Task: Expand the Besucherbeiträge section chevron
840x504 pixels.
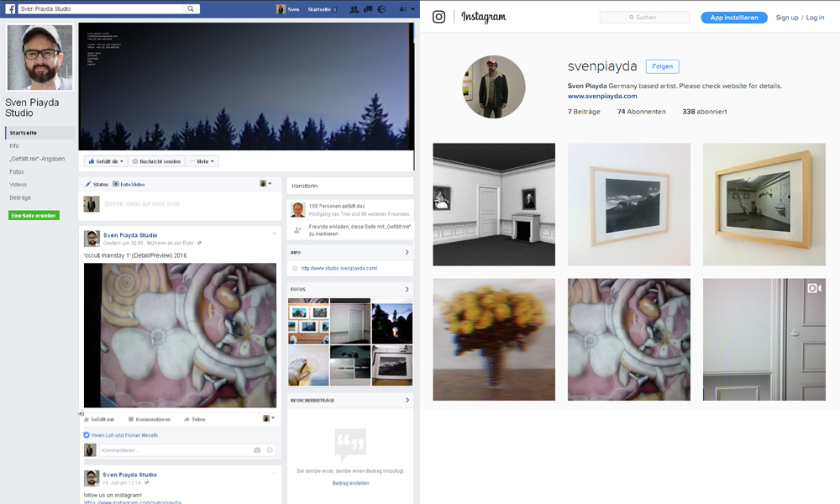Action: tap(407, 401)
